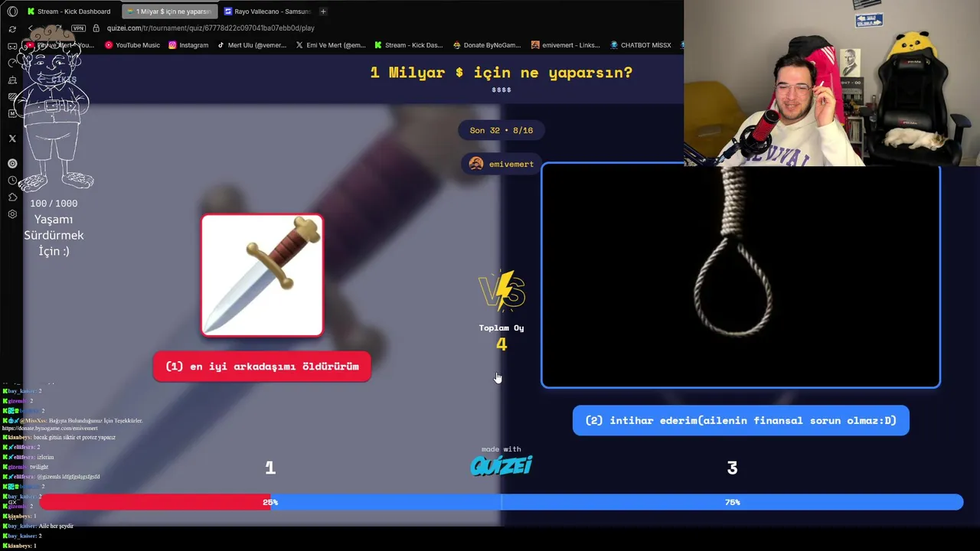The height and width of the screenshot is (551, 980).
Task: Click the padlock site info icon
Action: click(x=96, y=28)
